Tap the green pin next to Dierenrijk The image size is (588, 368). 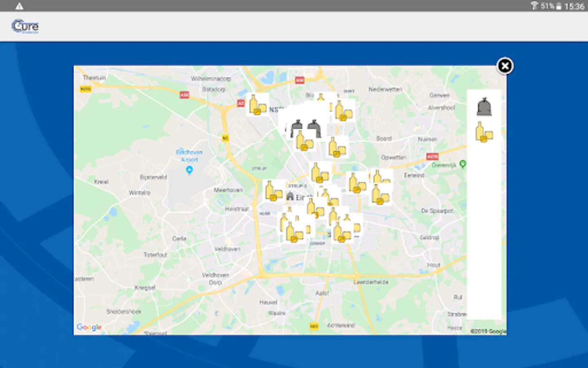pyautogui.click(x=462, y=164)
